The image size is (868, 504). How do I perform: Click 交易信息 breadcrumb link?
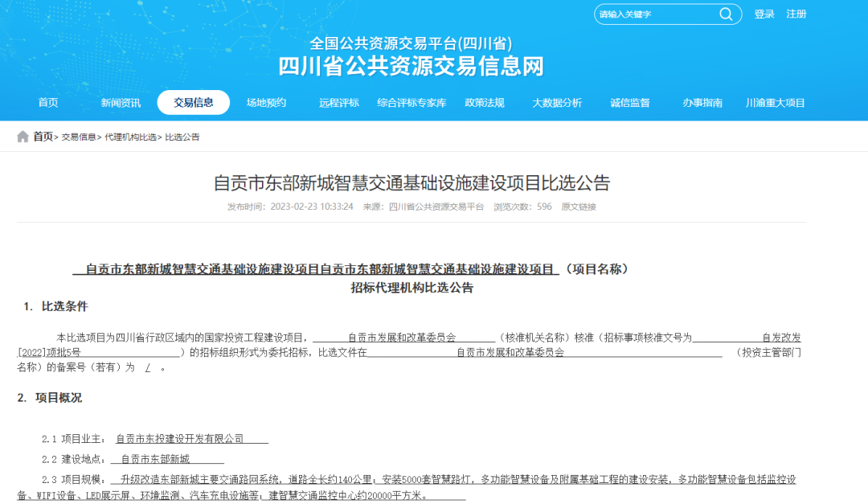click(x=79, y=137)
